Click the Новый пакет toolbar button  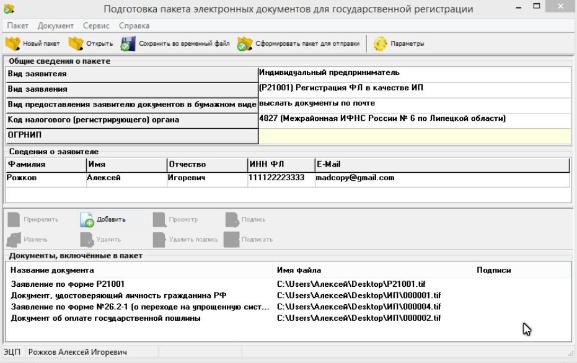tap(32, 43)
